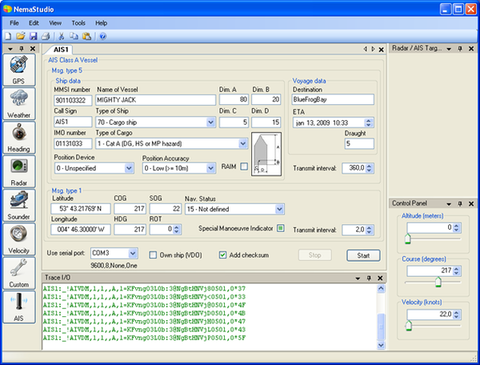
Task: Enable the Own ship (VDO) checkbox
Action: click(153, 255)
